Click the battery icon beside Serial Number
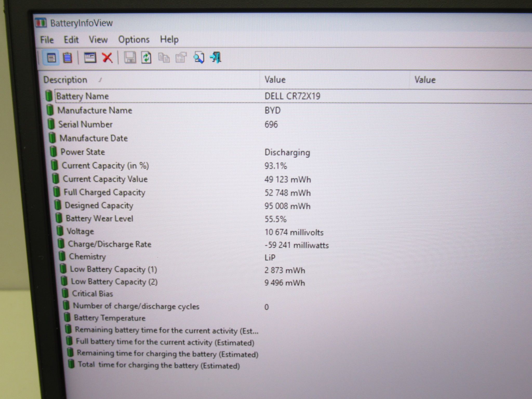Image resolution: width=532 pixels, height=399 pixels. [x=51, y=124]
